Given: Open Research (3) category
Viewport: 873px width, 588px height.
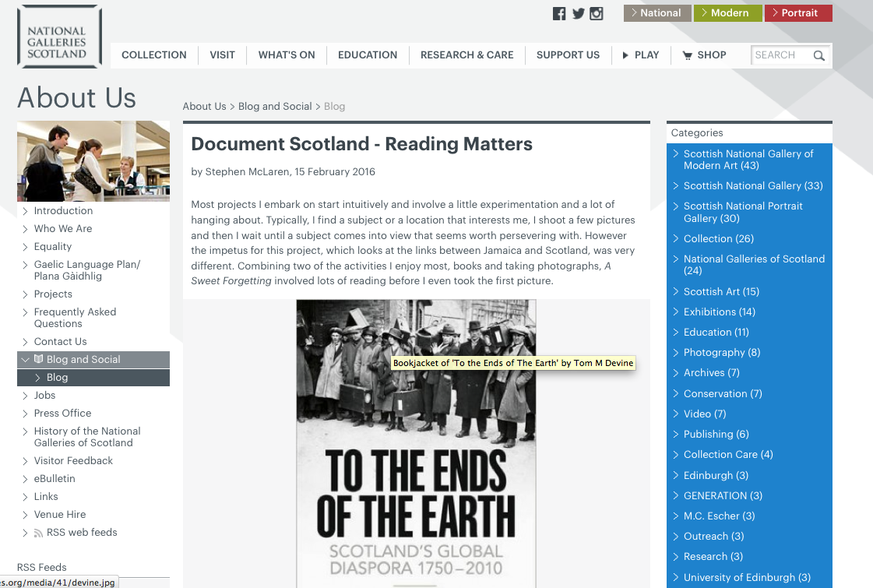Looking at the screenshot, I should click(713, 557).
